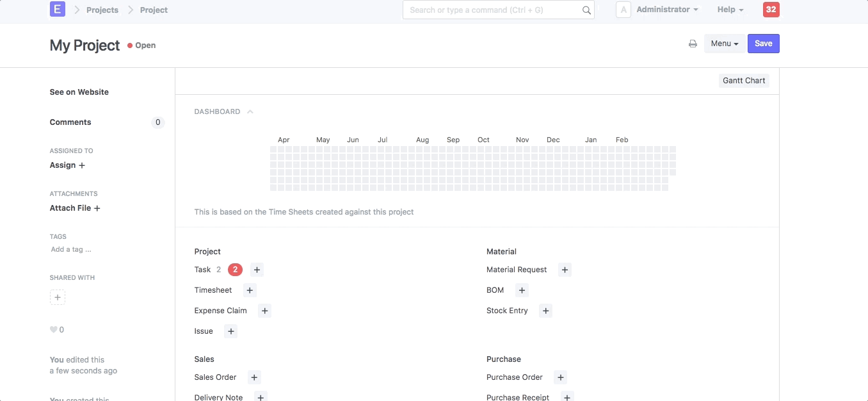Click the My Project title
The height and width of the screenshot is (401, 868).
pos(85,45)
